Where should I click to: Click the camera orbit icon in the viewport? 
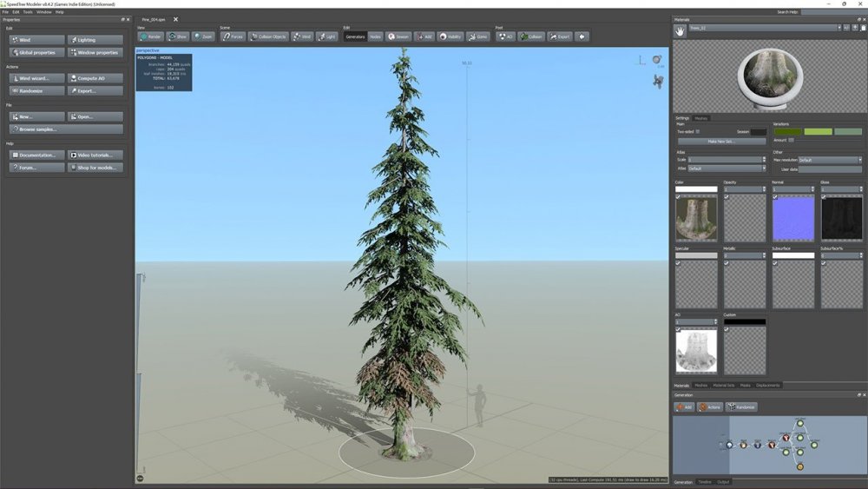[656, 59]
